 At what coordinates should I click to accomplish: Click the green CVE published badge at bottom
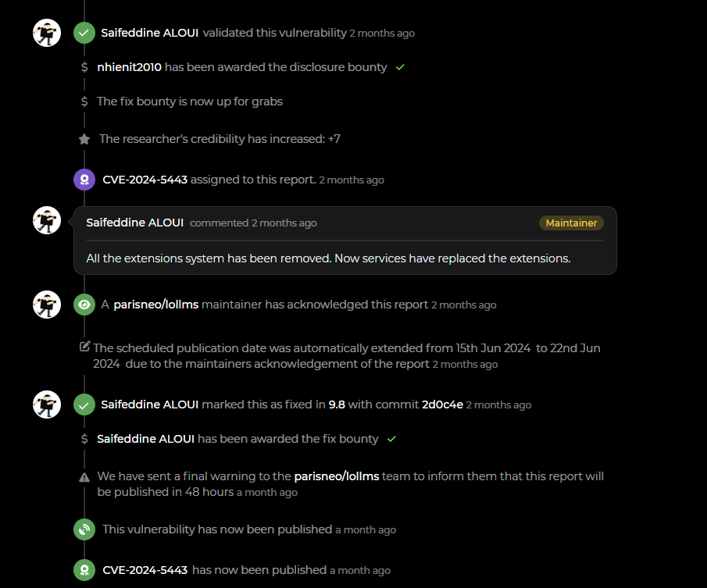[x=84, y=570]
